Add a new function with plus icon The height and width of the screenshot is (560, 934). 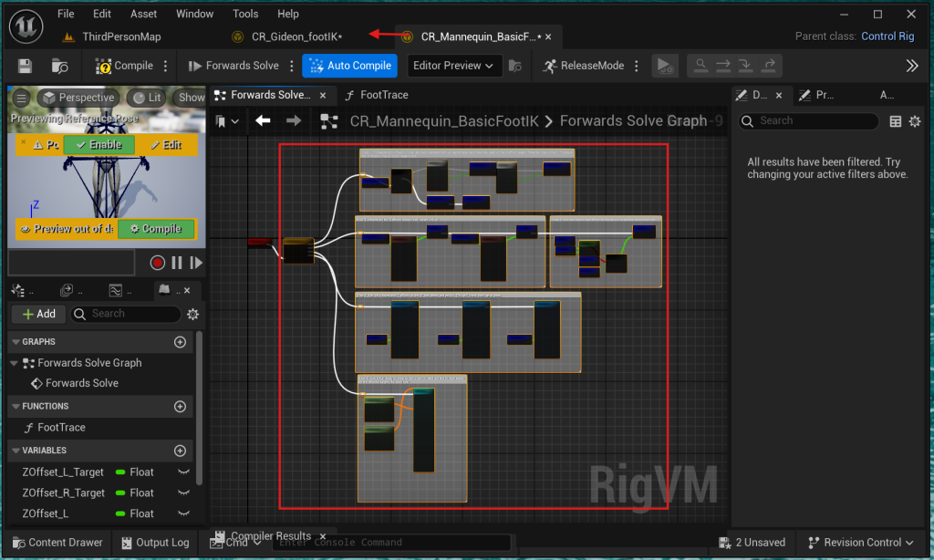pyautogui.click(x=180, y=406)
